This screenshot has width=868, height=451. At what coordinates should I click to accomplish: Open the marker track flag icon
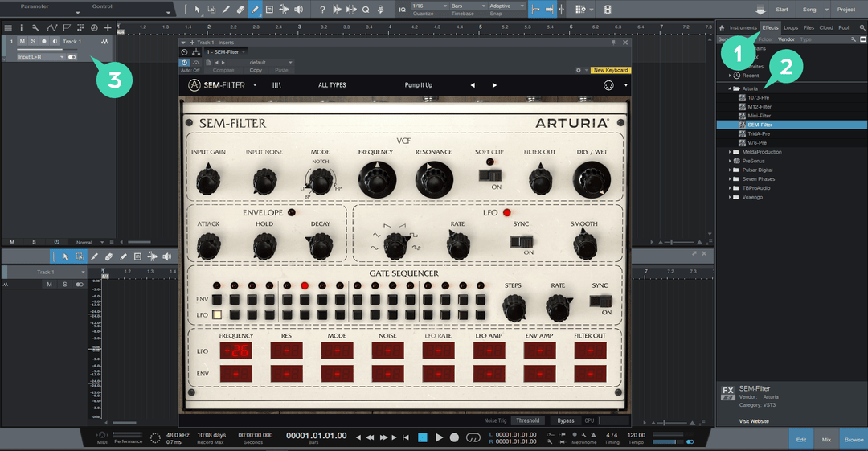pos(67,27)
